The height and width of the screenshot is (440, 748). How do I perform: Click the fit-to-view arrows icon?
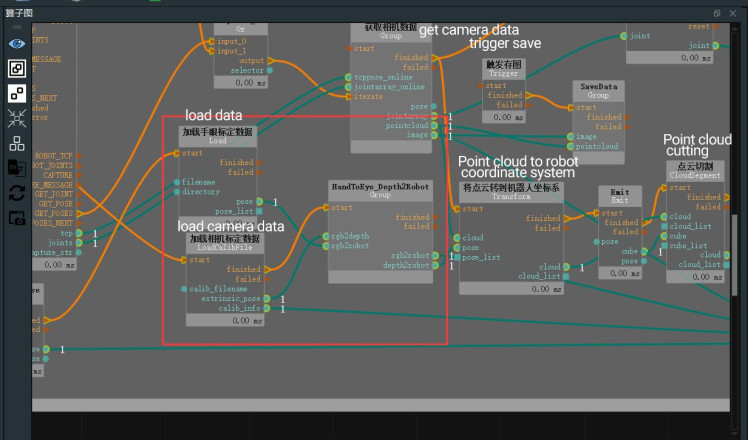pos(17,118)
